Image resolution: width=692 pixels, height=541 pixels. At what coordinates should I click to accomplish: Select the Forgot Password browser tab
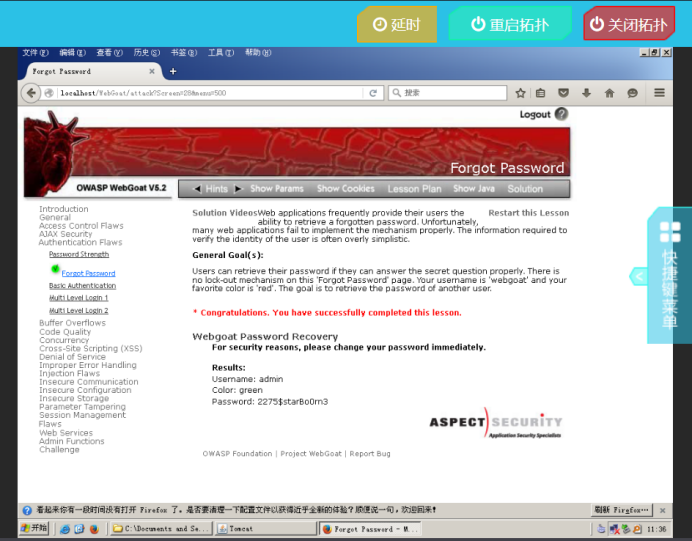click(88, 71)
